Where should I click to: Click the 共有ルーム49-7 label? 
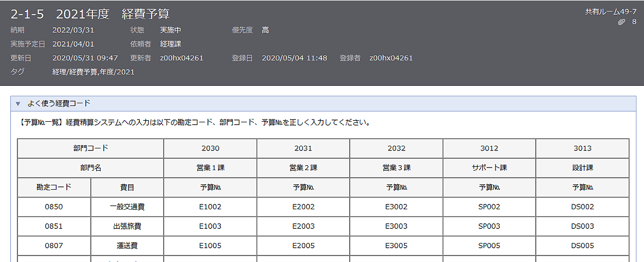pos(611,12)
